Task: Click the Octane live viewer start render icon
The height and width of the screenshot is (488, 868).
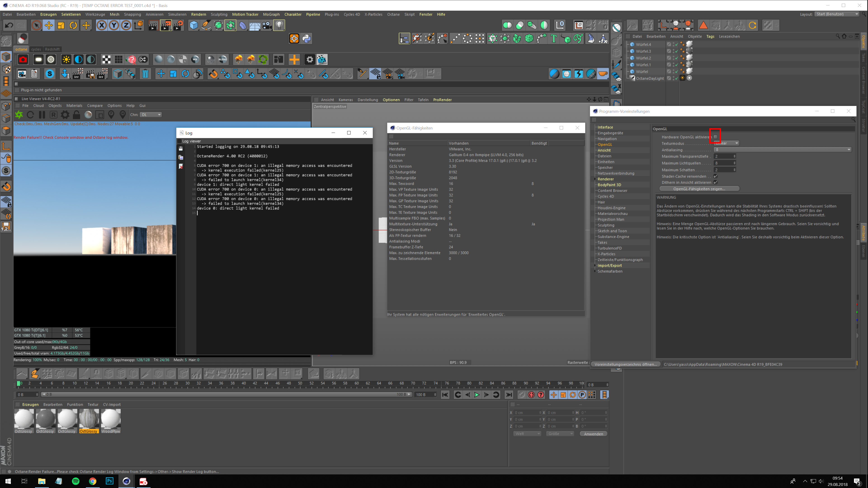Action: (x=19, y=115)
